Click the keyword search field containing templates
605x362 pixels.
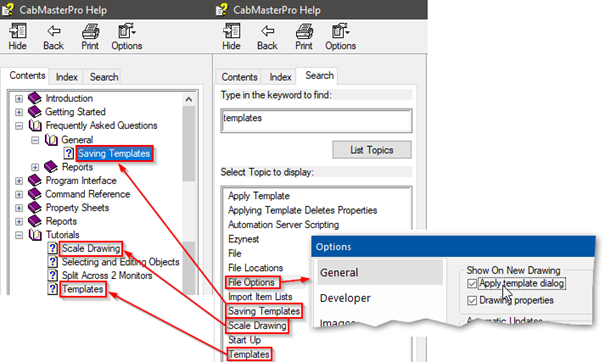tap(316, 121)
